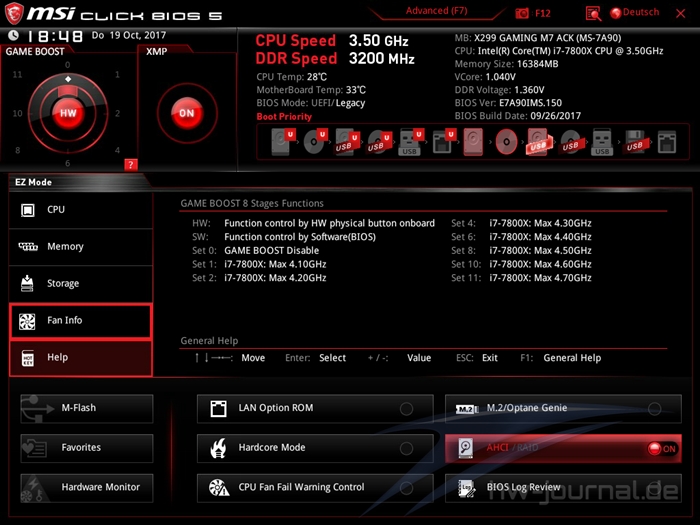Click the Set 0 GAME BOOST Disable entry
Viewport: 700px width, 525px height.
click(255, 251)
